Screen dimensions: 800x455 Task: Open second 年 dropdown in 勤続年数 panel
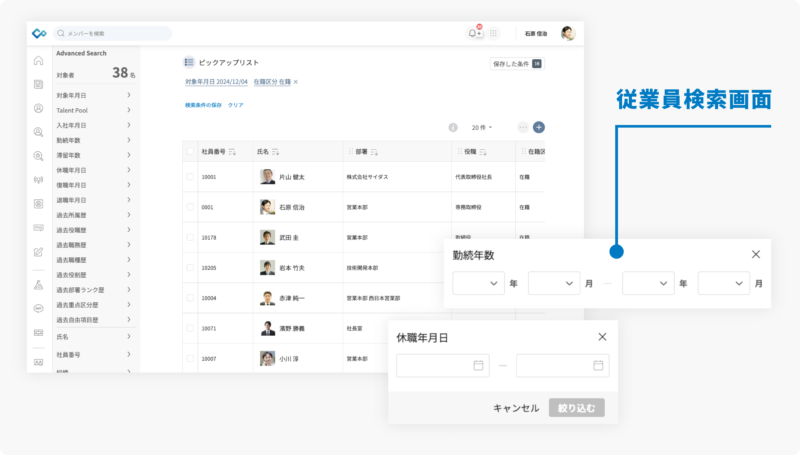648,283
